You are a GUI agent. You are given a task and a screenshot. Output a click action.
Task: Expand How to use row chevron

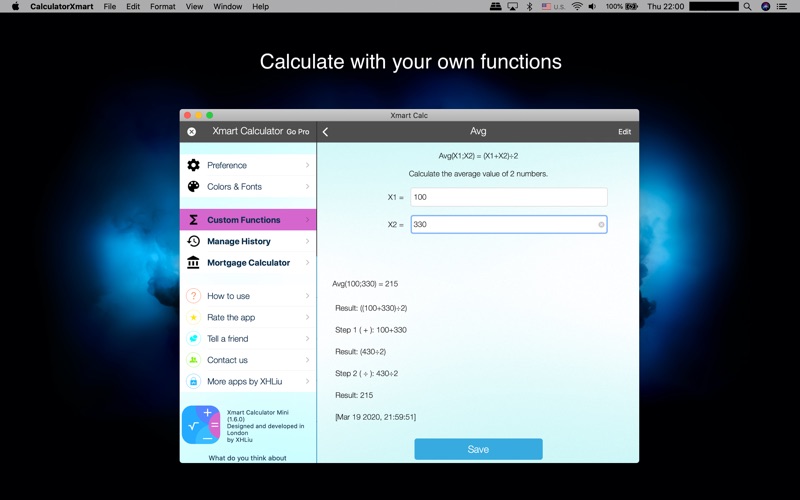308,296
